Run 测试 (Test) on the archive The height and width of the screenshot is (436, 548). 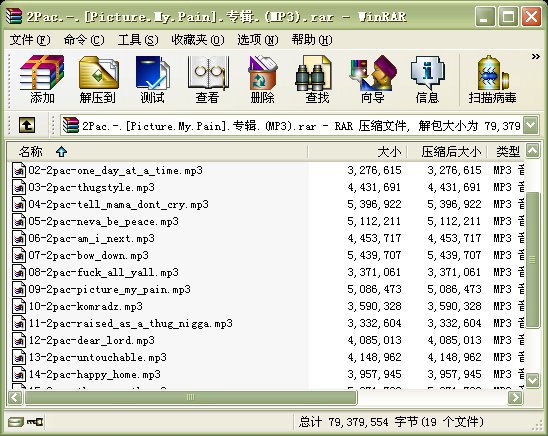click(152, 80)
